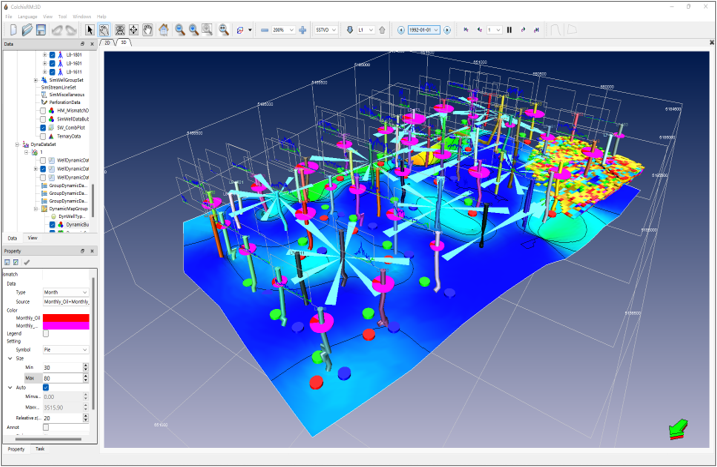Open the Language menu

(x=27, y=16)
